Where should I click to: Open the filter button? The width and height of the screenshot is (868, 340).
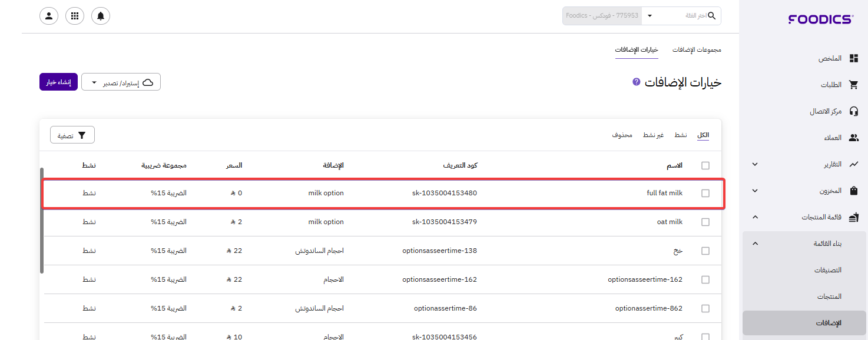coord(72,135)
